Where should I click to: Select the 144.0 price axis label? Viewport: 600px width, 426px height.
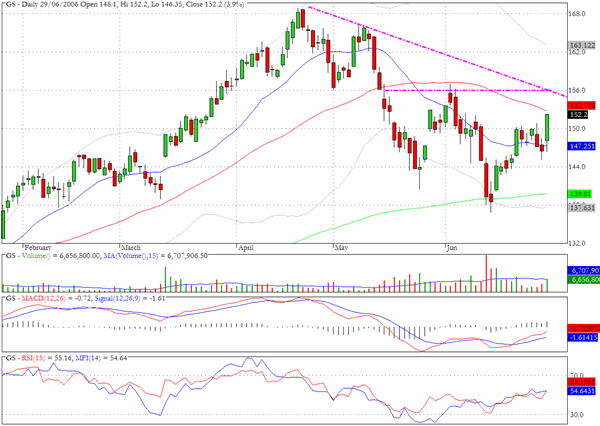pos(577,167)
